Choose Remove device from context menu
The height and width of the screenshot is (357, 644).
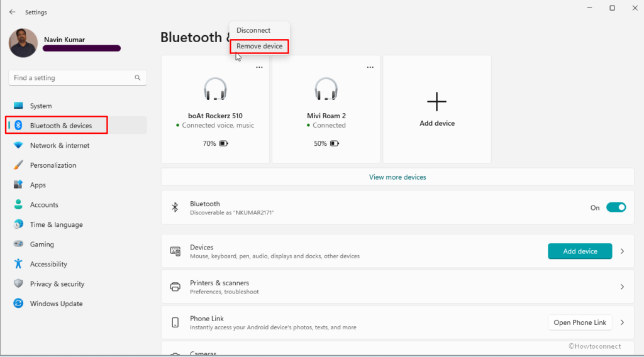point(260,47)
